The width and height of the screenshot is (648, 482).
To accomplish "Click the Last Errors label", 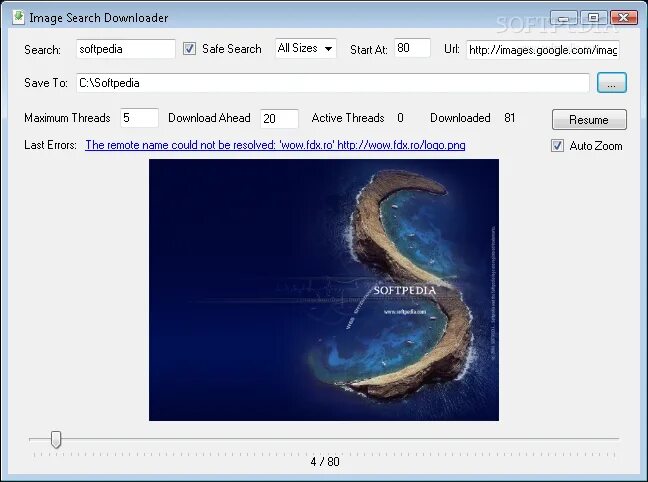I will pyautogui.click(x=50, y=145).
